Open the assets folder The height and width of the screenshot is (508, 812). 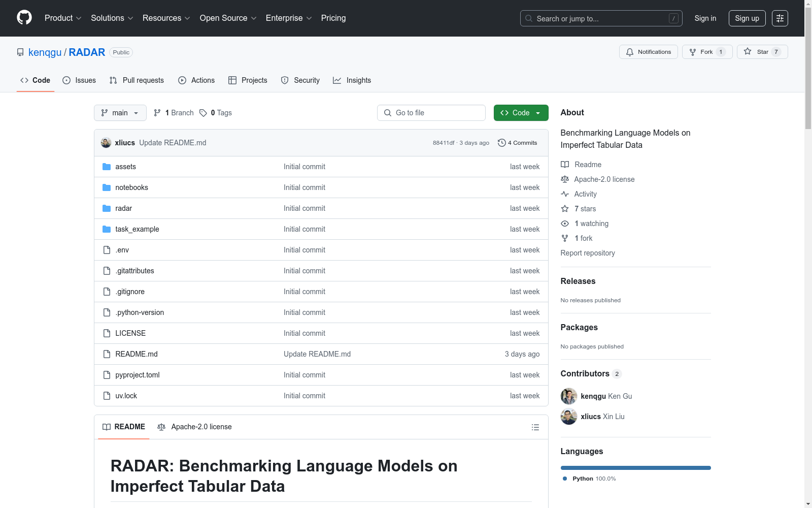coord(125,167)
